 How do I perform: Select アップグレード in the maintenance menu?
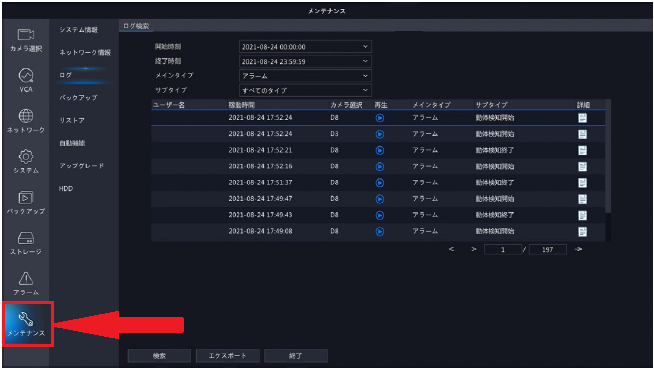click(x=82, y=166)
